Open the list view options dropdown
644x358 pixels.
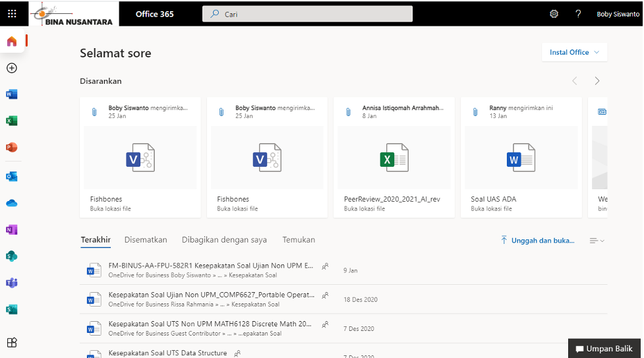[x=597, y=241]
